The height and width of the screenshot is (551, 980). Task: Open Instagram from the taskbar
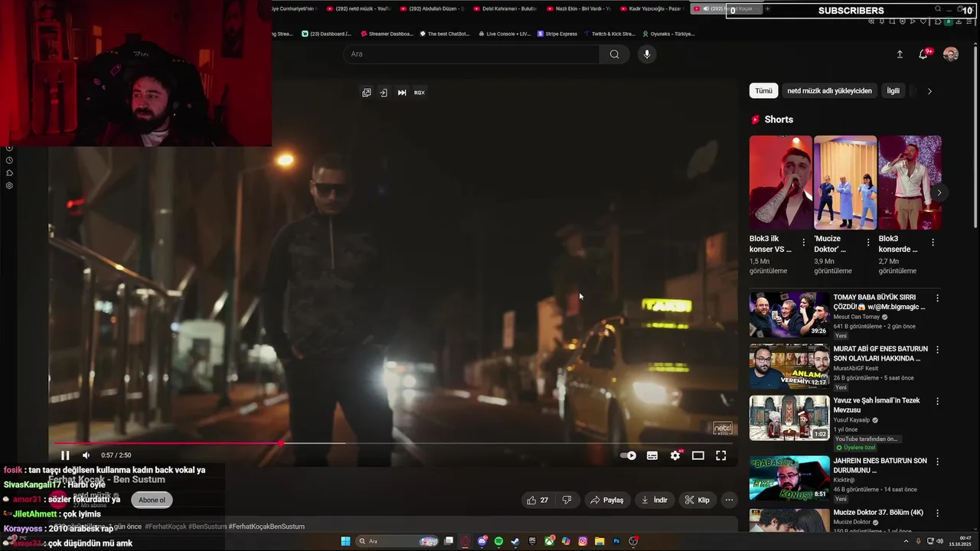click(583, 541)
